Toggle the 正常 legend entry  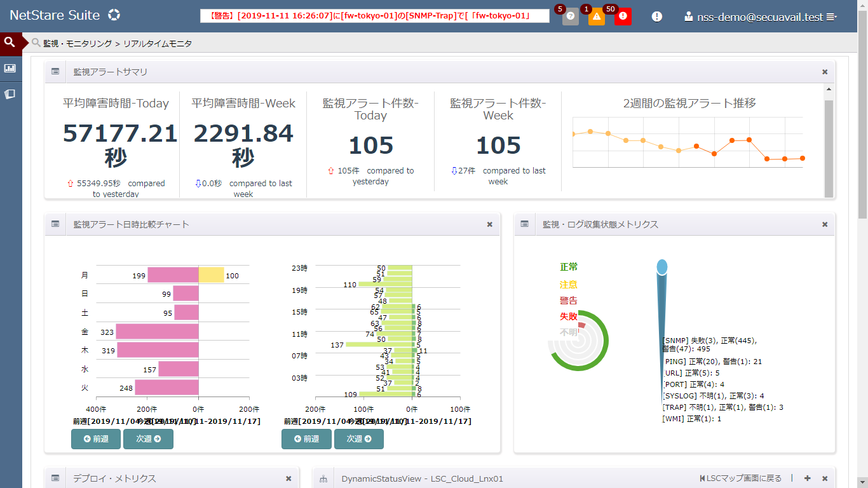(569, 267)
